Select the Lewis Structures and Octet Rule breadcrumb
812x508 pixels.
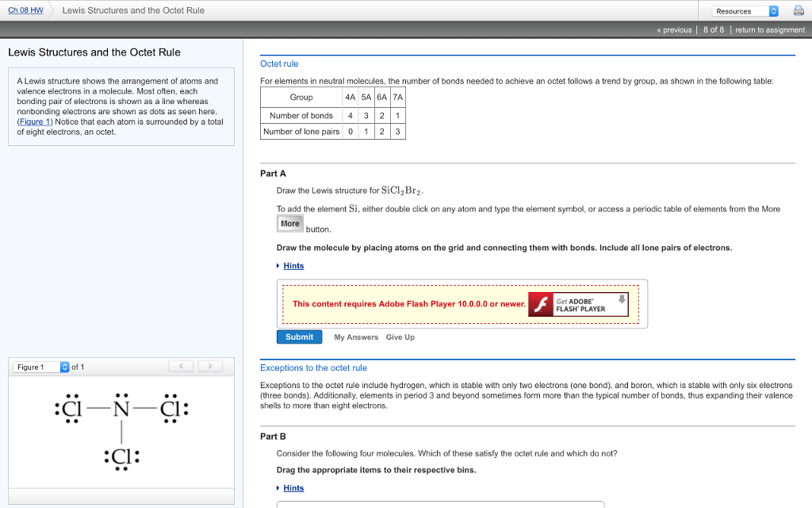(133, 10)
